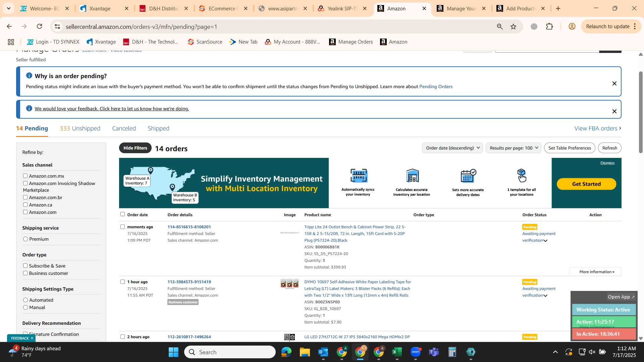
Task: Close the 'Why is an order pending?' banner
Action: (x=614, y=83)
